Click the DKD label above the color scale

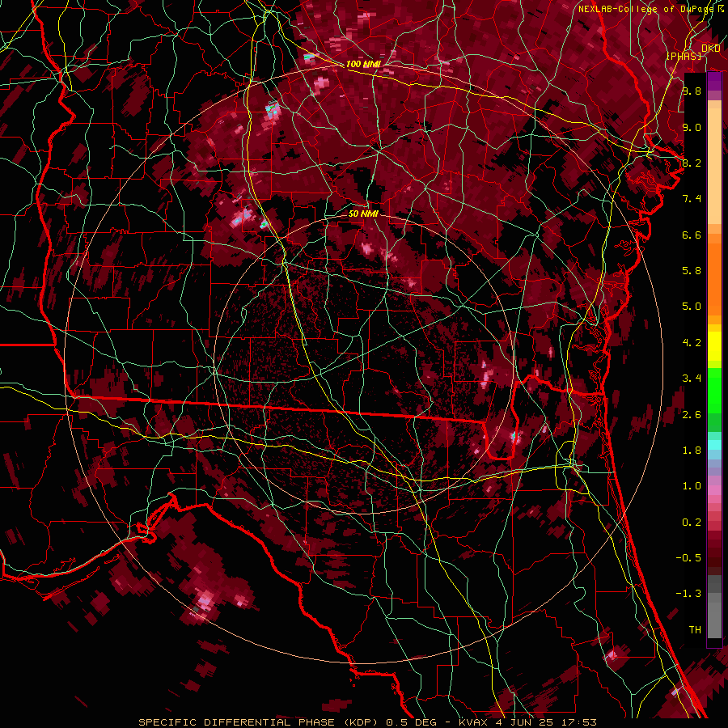(x=711, y=48)
